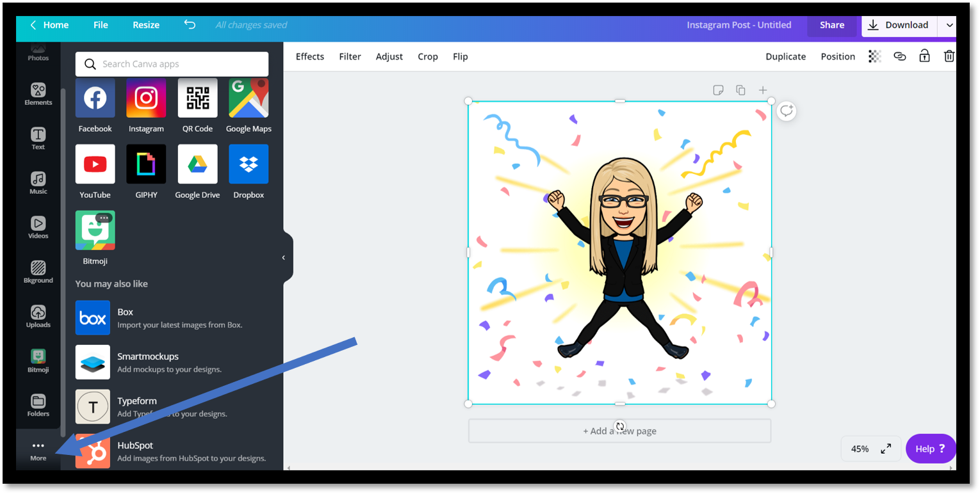
Task: Expand the Download options arrow
Action: (949, 25)
